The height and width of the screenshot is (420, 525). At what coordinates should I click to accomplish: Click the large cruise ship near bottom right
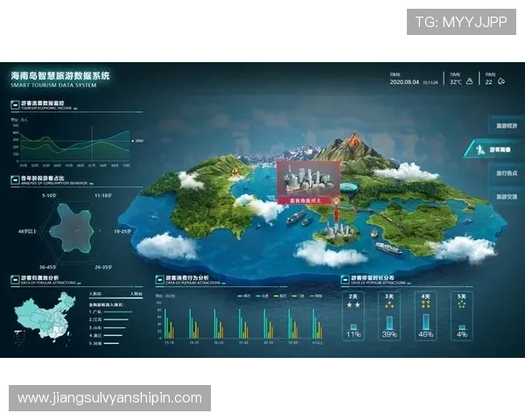tap(388, 248)
